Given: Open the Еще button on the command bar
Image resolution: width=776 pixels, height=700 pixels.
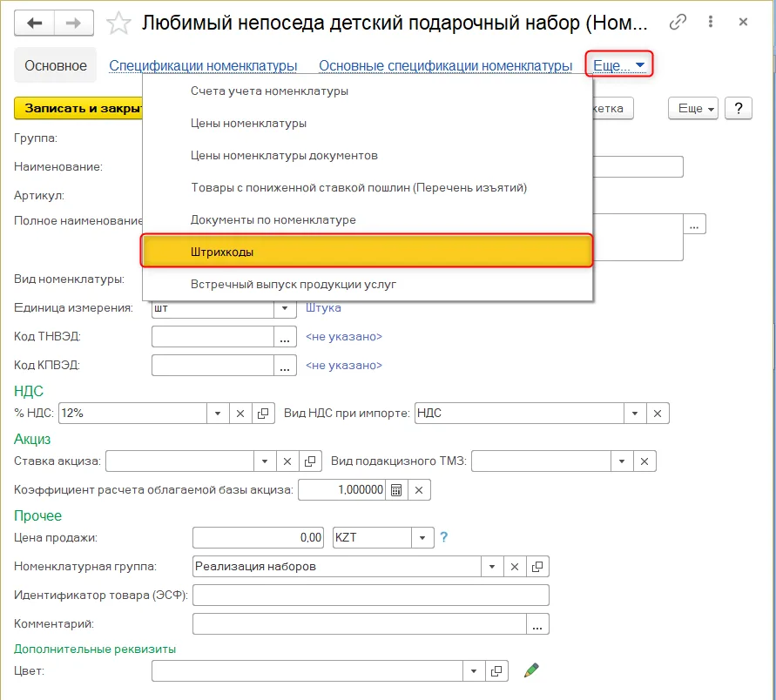Looking at the screenshot, I should [693, 108].
